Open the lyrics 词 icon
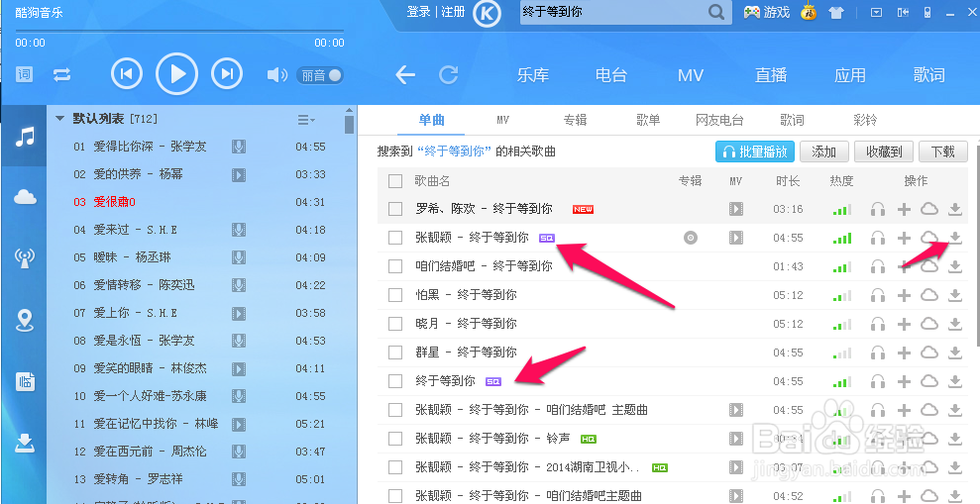The height and width of the screenshot is (504, 980). [24, 75]
